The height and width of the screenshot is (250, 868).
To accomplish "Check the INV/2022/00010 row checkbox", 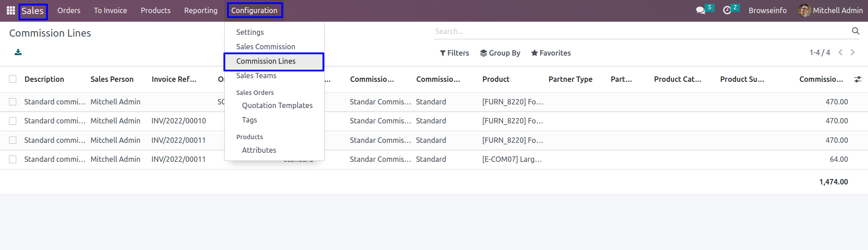I will [13, 121].
